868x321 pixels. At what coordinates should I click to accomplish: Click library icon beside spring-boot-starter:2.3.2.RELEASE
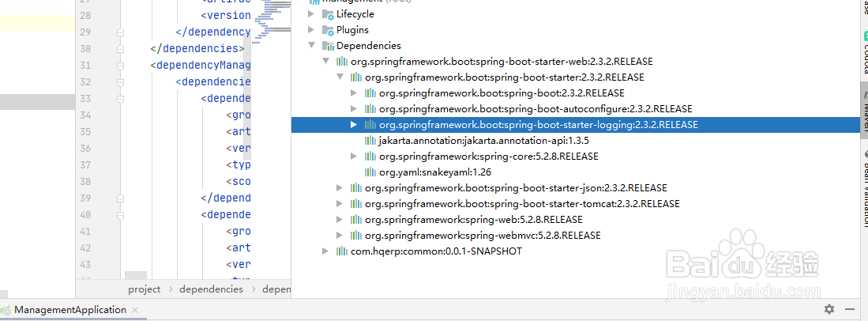356,77
